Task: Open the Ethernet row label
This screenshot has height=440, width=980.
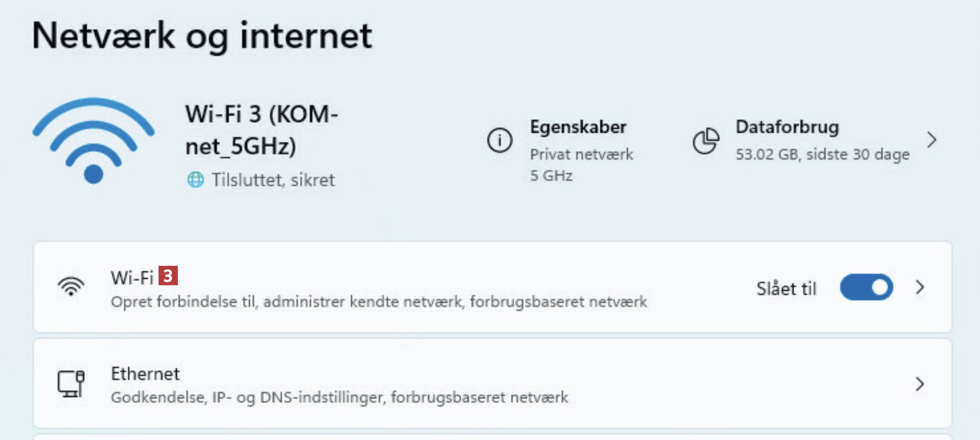Action: (145, 374)
